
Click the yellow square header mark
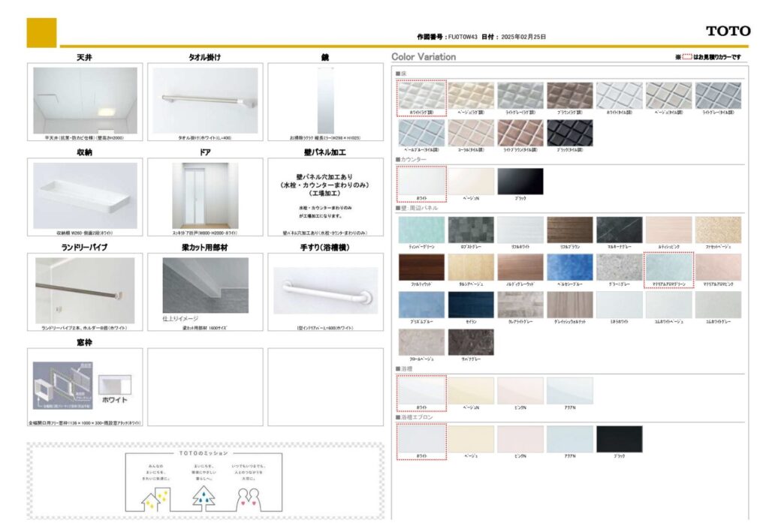[x=41, y=32]
